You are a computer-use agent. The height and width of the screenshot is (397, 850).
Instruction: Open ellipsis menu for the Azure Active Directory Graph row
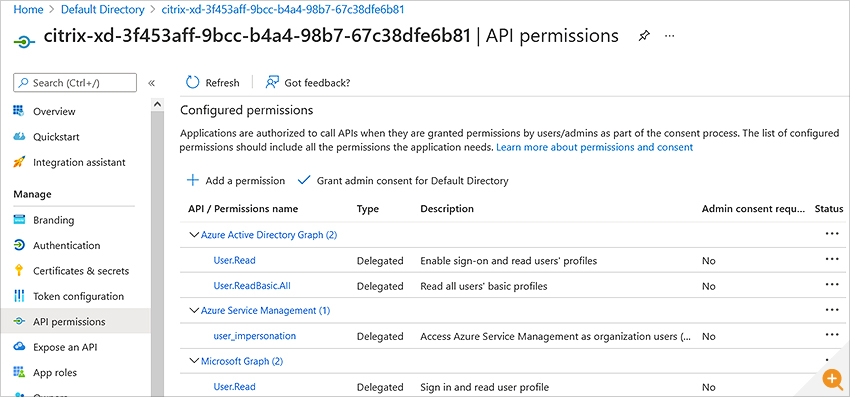tap(832, 234)
